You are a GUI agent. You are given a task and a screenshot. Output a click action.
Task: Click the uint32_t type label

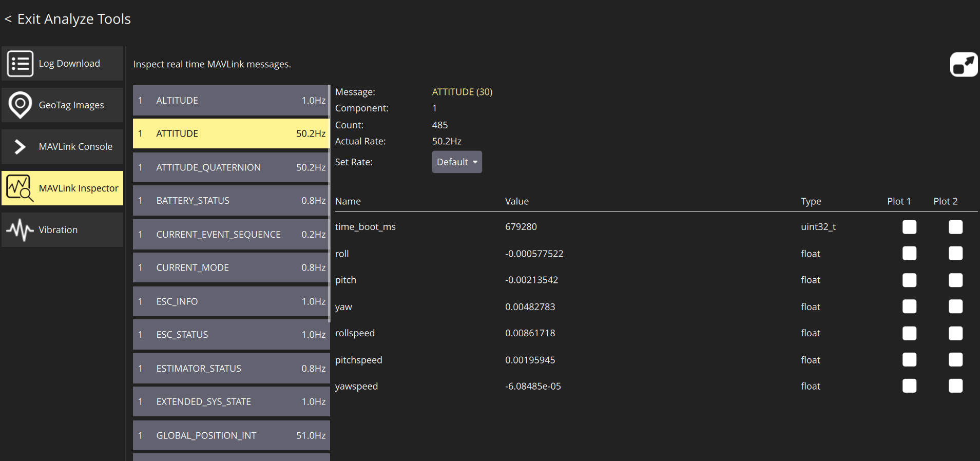(x=818, y=227)
